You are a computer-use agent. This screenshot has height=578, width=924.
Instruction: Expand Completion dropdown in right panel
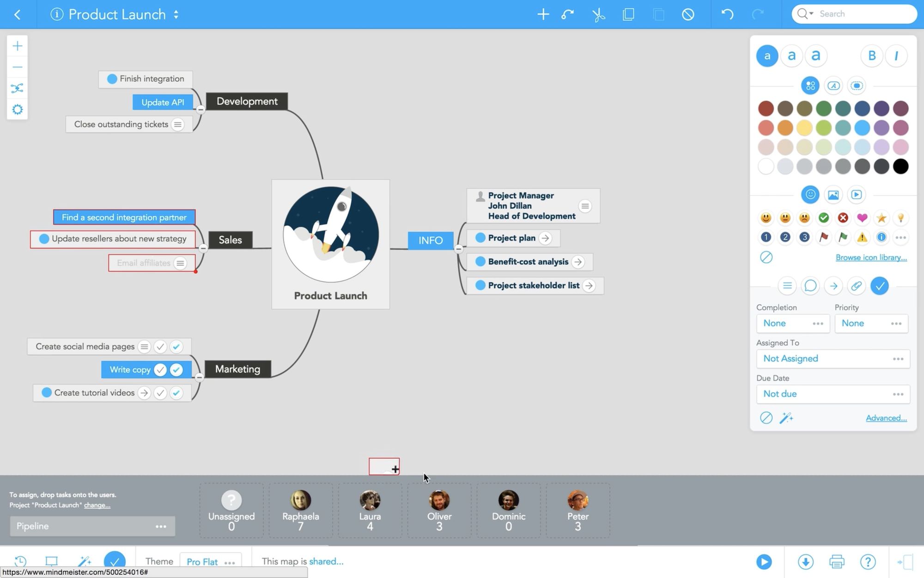817,323
